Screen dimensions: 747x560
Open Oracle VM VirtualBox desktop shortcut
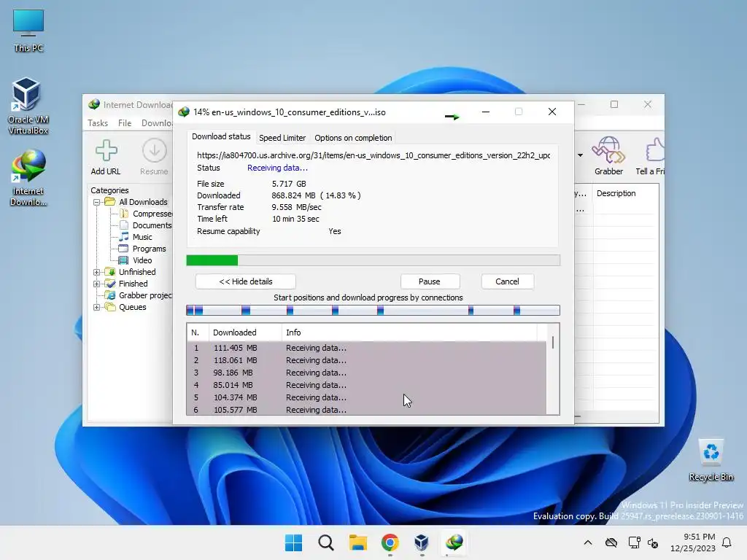pos(28,106)
